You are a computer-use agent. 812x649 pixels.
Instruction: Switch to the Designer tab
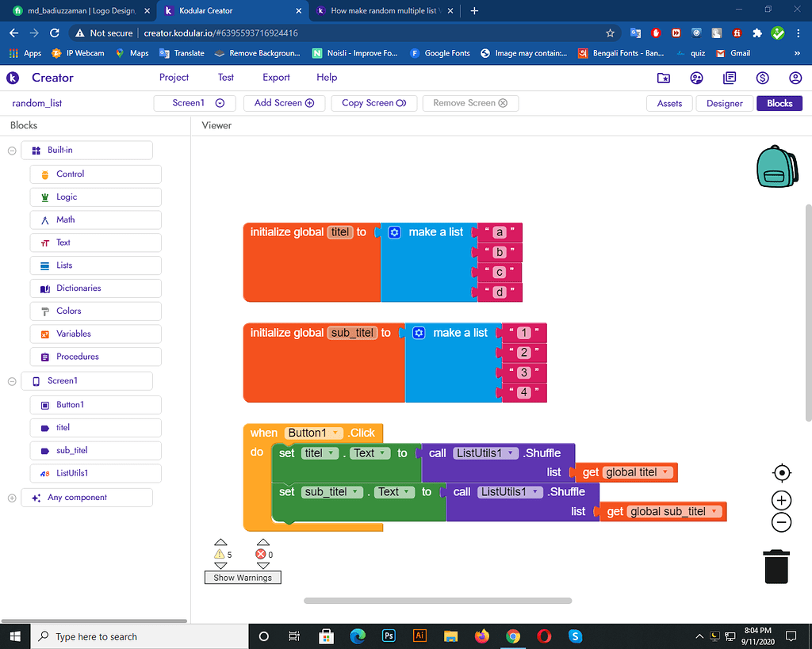724,103
